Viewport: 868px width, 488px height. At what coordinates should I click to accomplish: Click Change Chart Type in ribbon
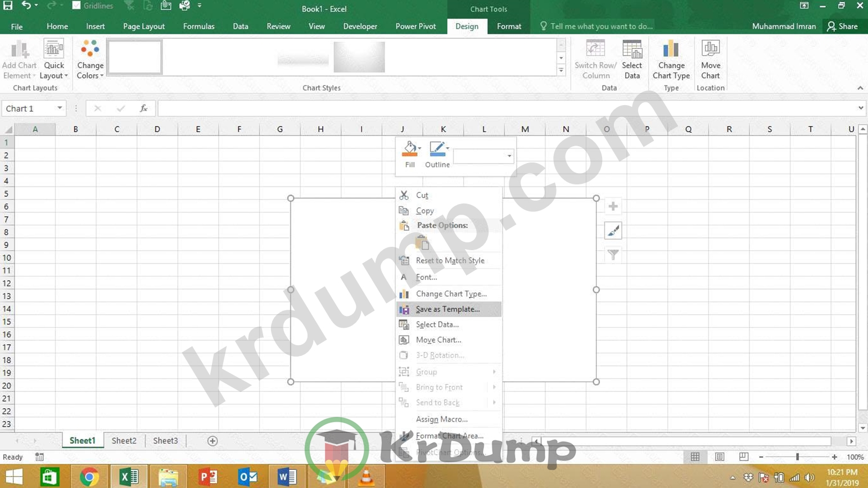[x=671, y=60]
